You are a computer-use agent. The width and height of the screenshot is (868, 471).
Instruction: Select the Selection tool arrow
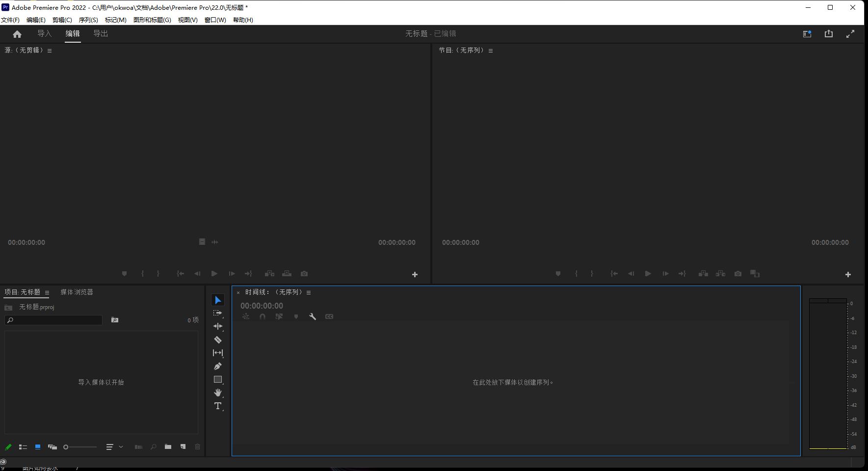tap(218, 300)
